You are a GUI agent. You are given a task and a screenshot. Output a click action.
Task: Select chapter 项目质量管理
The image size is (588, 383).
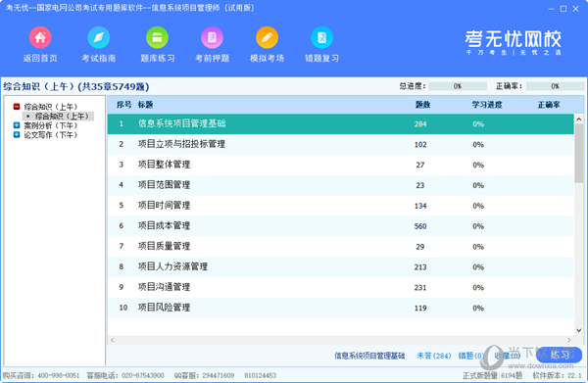click(340, 247)
